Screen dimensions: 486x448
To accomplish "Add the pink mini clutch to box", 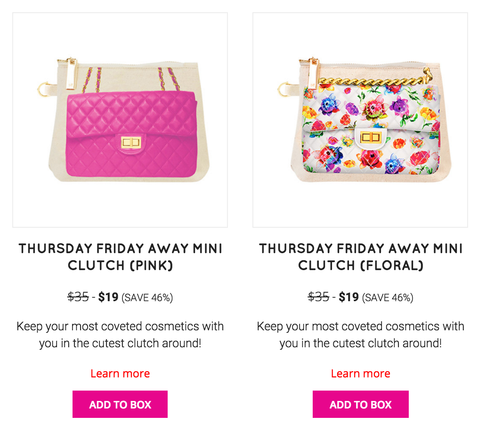I will coord(120,404).
